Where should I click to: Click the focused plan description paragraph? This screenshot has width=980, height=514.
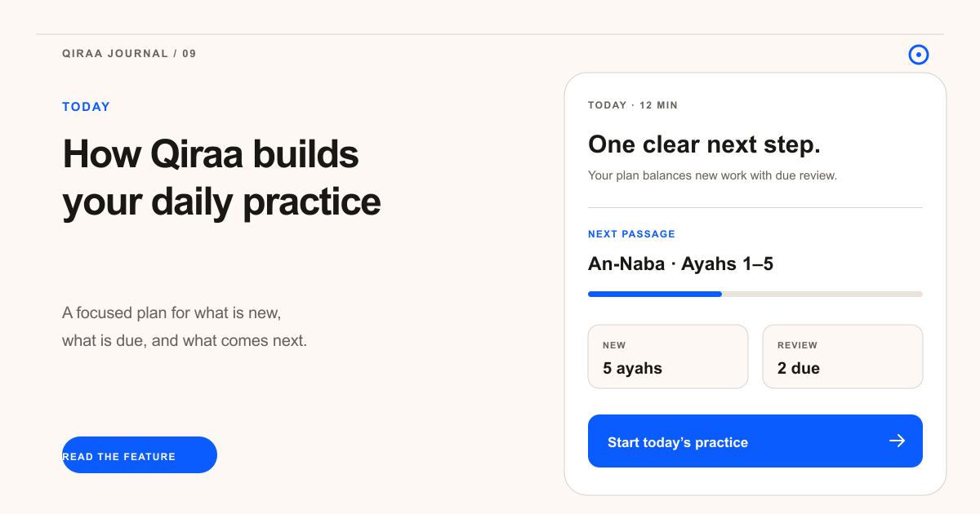coord(185,327)
